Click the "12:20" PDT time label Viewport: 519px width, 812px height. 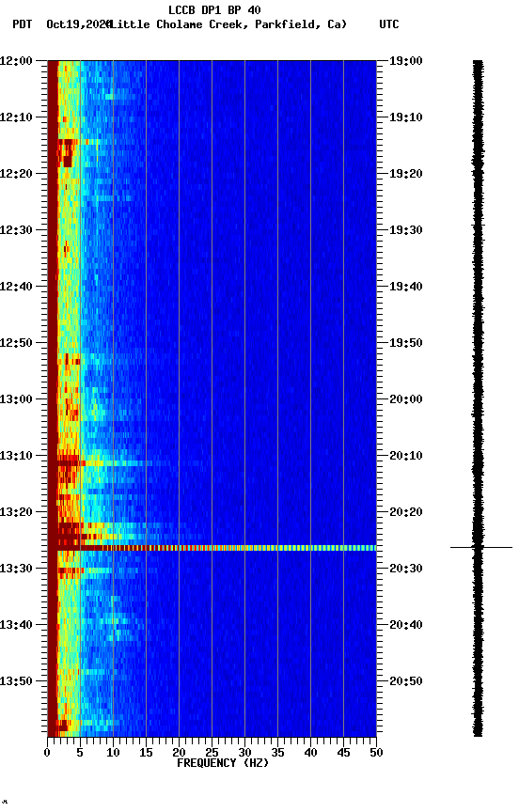pos(16,174)
